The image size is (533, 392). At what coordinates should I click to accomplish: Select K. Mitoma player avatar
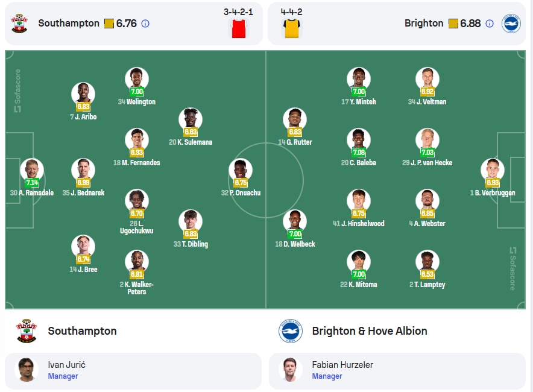[359, 262]
